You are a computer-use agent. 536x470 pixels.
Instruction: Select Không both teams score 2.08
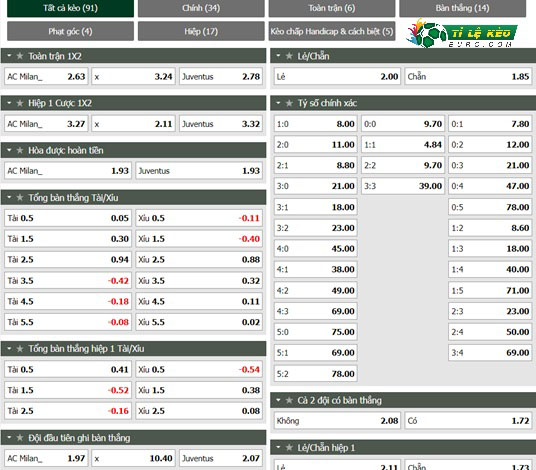[x=337, y=421]
